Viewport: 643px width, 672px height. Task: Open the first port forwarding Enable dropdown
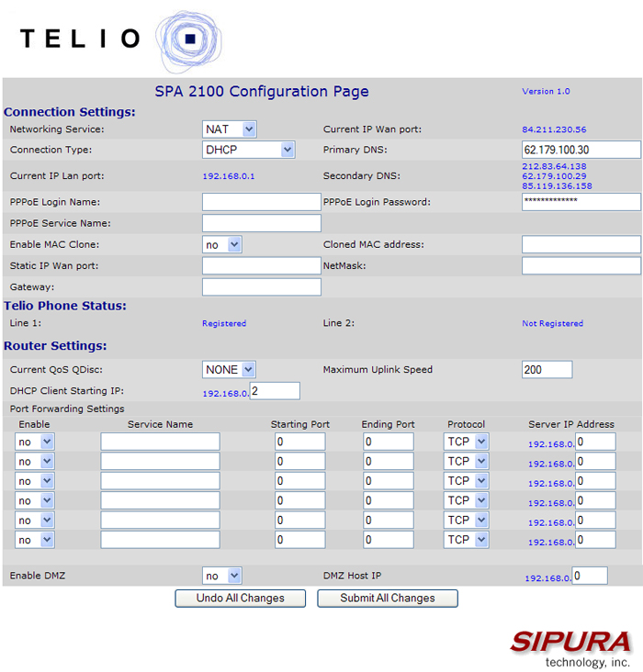tap(35, 442)
